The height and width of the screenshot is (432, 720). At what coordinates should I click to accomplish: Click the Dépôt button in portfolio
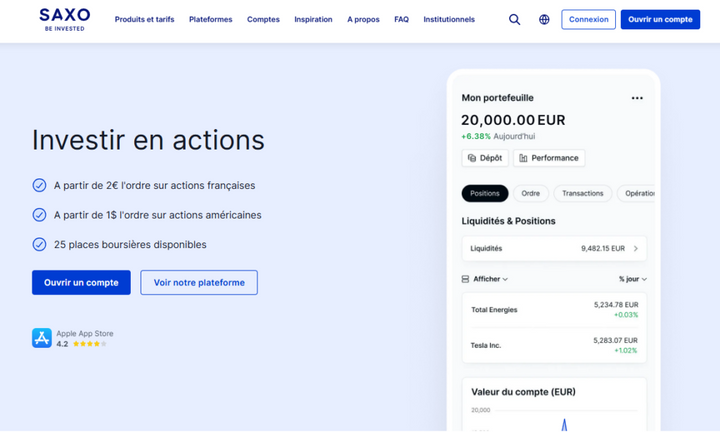485,158
